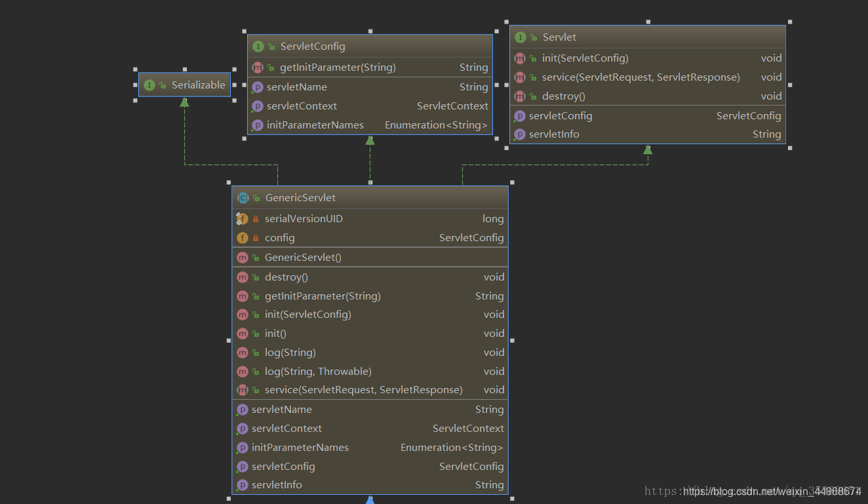Click the GenericServlet class icon
Image resolution: width=868 pixels, height=504 pixels.
click(x=243, y=198)
